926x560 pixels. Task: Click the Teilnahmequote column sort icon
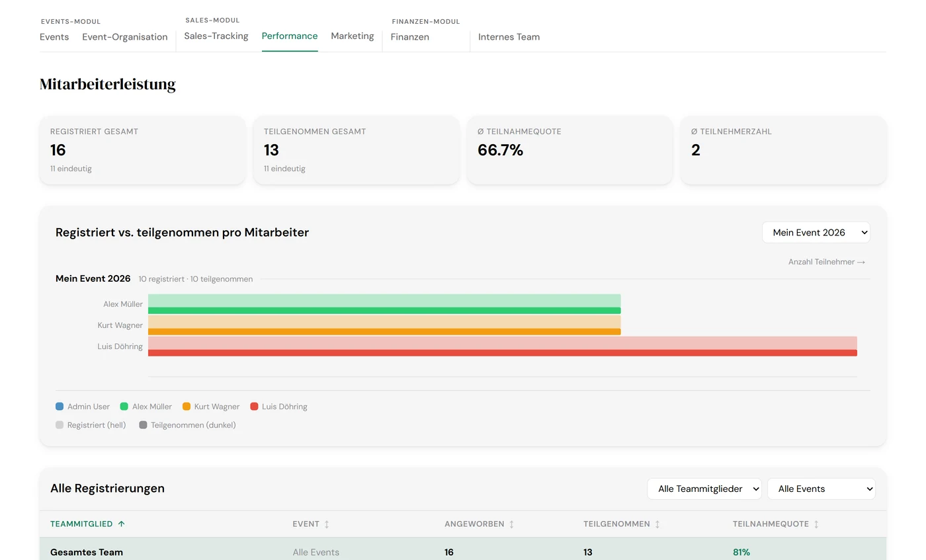click(816, 524)
